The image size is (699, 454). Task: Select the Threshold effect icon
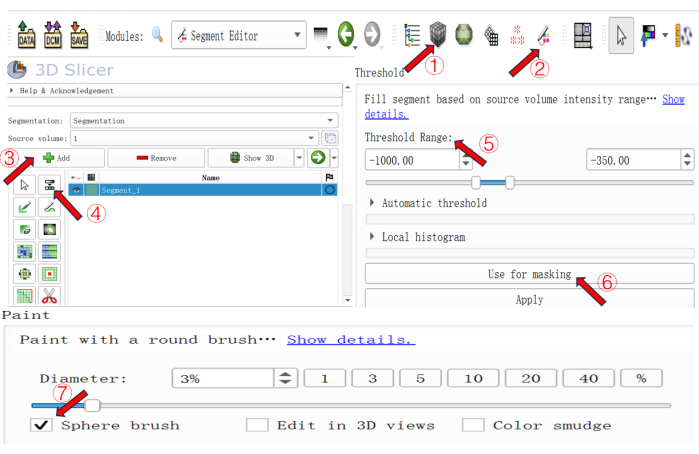click(49, 185)
